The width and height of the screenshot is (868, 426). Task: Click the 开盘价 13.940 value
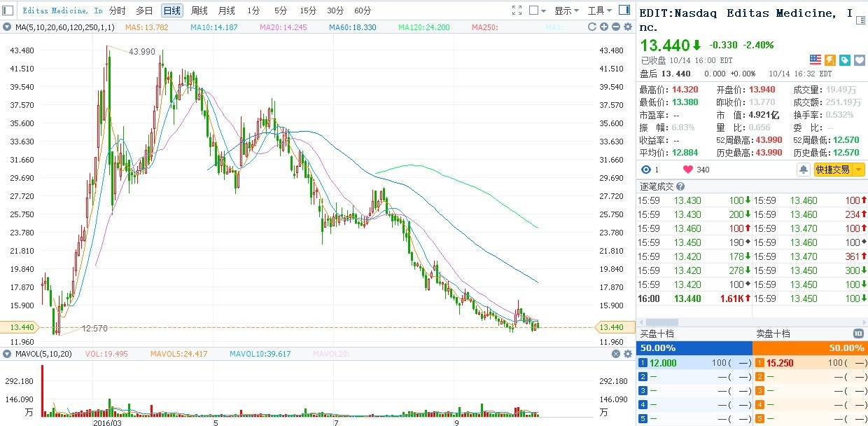(762, 90)
